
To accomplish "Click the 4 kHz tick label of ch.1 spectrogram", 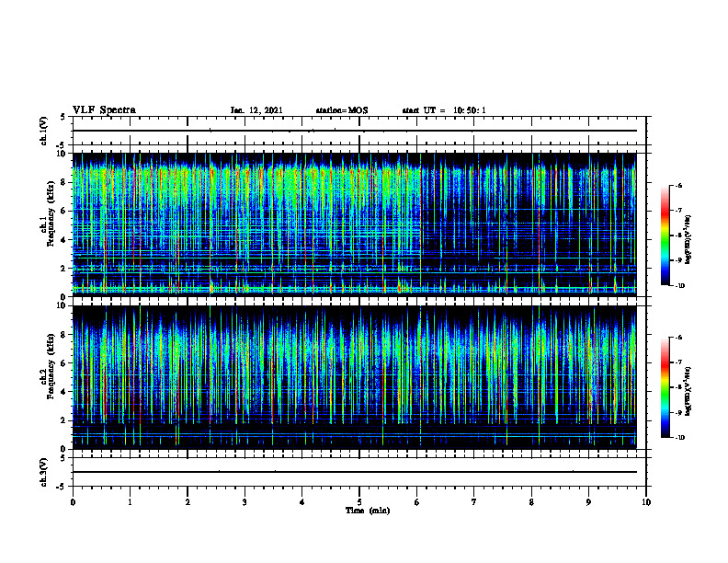I will click(63, 240).
